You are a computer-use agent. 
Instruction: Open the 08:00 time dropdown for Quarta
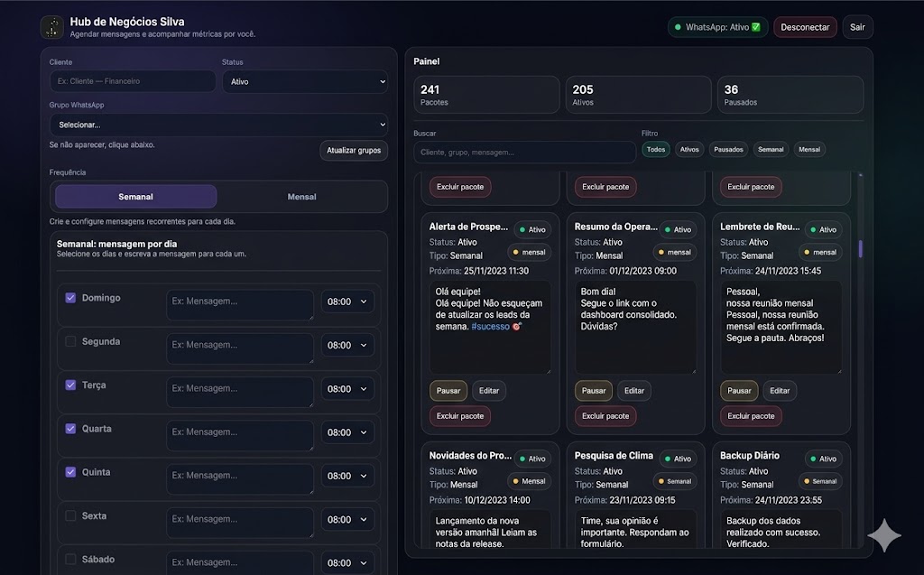(x=347, y=432)
